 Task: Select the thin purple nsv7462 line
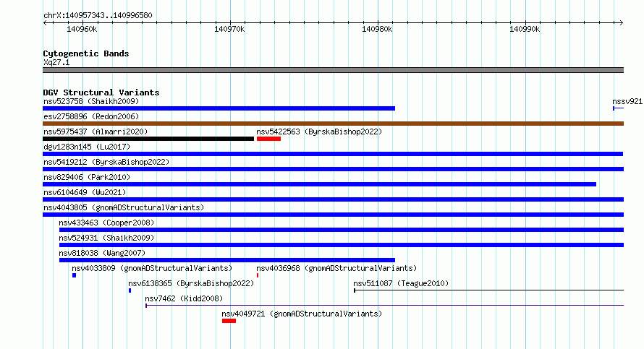point(384,306)
